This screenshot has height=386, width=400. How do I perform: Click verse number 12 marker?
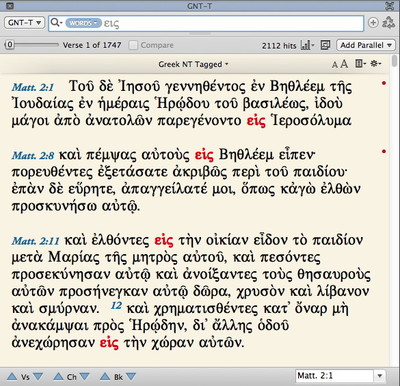[116, 305]
